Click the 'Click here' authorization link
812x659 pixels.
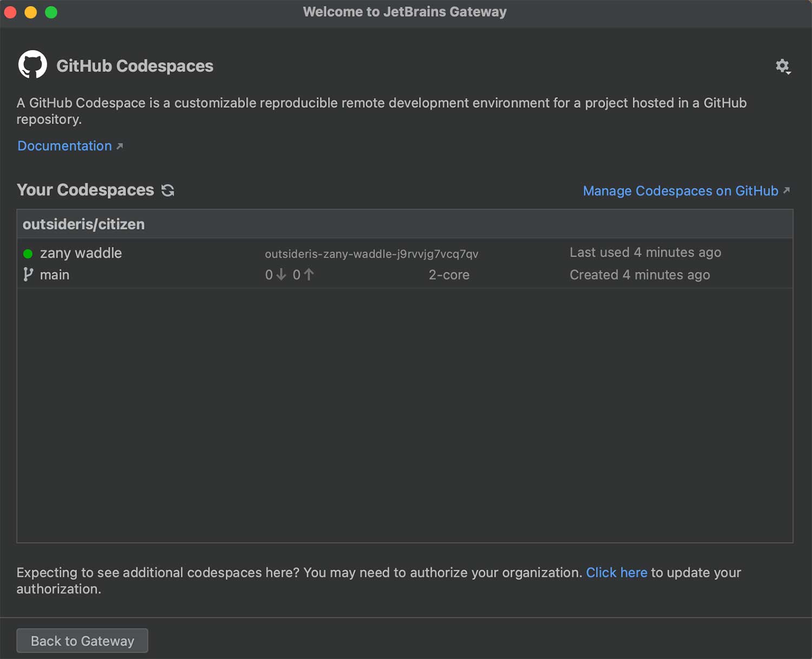(617, 572)
